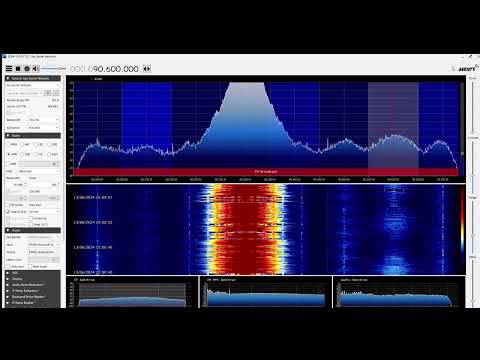Collapse the Spy Server Network source panel
The image size is (480, 360).
tap(33, 78)
